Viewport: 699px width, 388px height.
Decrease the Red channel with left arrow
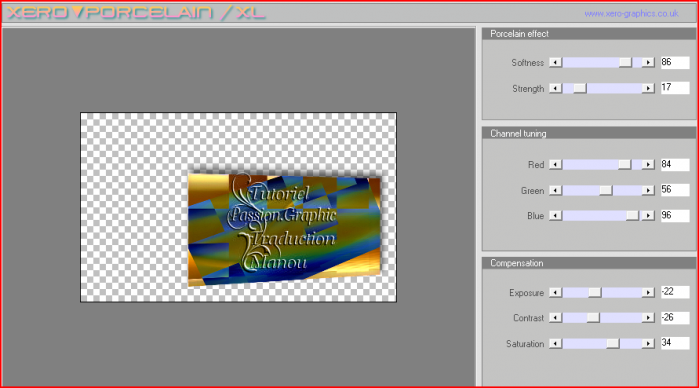click(x=555, y=165)
